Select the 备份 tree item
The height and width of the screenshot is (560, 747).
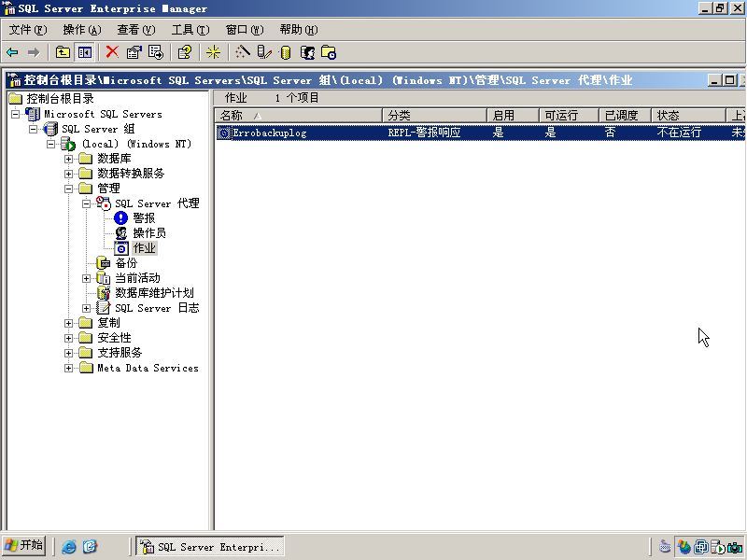pyautogui.click(x=126, y=263)
